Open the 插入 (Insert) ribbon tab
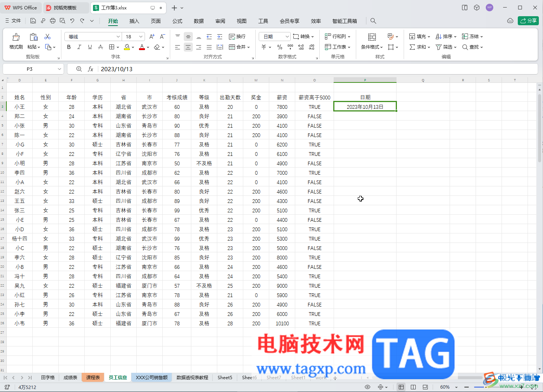 (x=134, y=21)
